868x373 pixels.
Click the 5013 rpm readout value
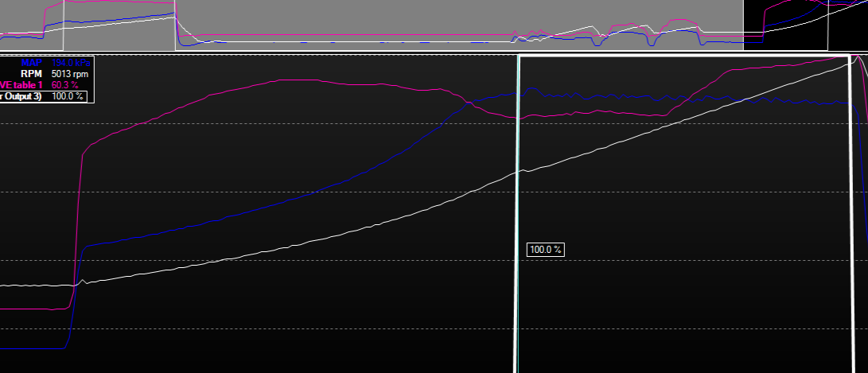point(70,74)
